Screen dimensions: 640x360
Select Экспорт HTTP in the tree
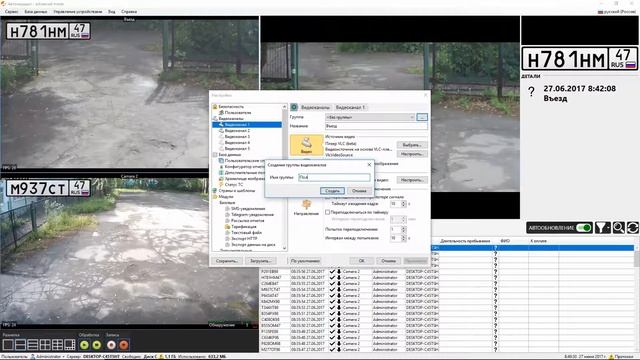(x=244, y=238)
